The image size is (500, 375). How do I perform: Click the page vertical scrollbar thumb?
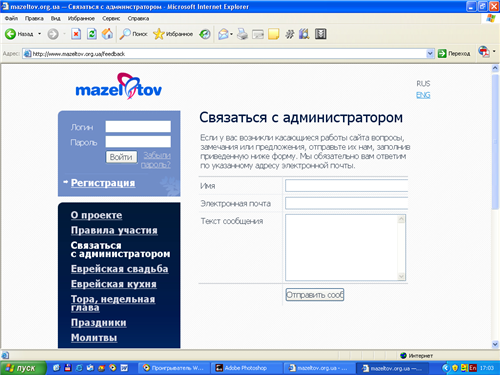click(x=495, y=142)
